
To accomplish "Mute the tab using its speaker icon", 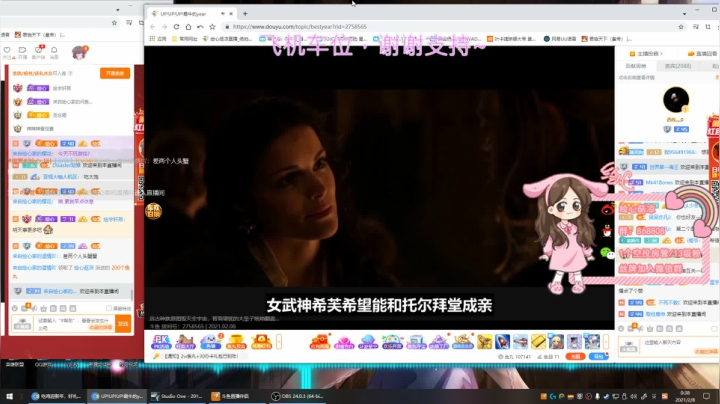I will pos(223,14).
